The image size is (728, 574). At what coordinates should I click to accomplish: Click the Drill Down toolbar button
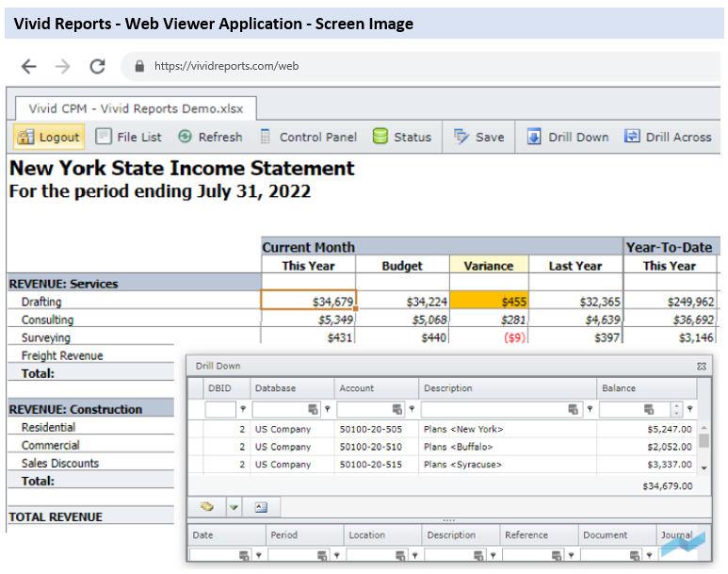tap(568, 137)
